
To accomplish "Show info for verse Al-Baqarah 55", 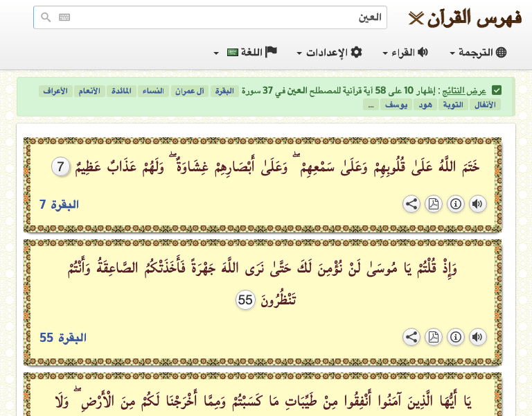I will click(456, 337).
